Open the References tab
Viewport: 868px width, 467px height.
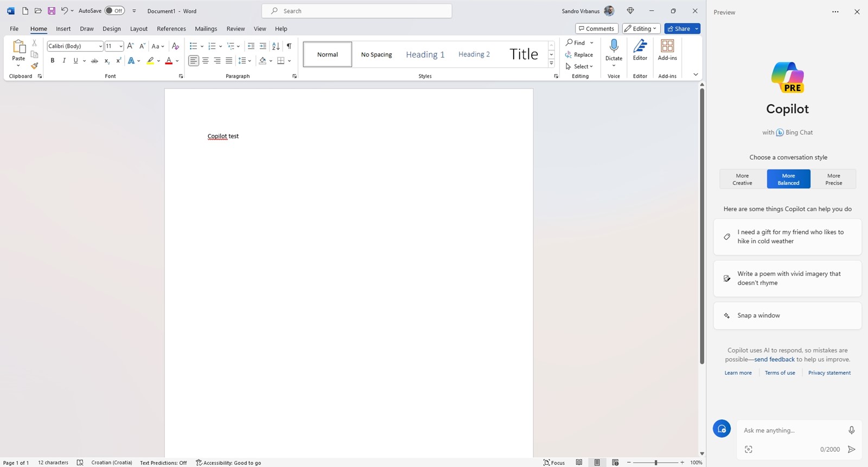click(x=171, y=29)
